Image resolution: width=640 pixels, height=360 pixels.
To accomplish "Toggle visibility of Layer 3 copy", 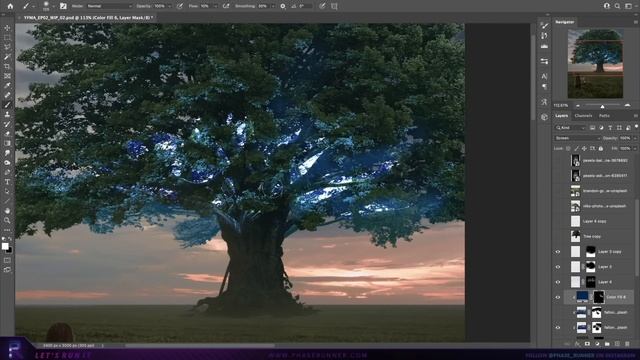I will (x=558, y=252).
